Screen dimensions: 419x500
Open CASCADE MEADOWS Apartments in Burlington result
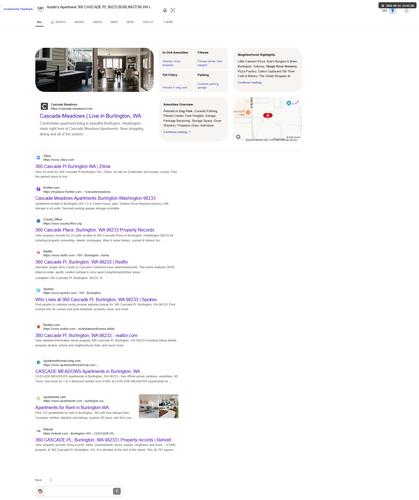coord(88,371)
